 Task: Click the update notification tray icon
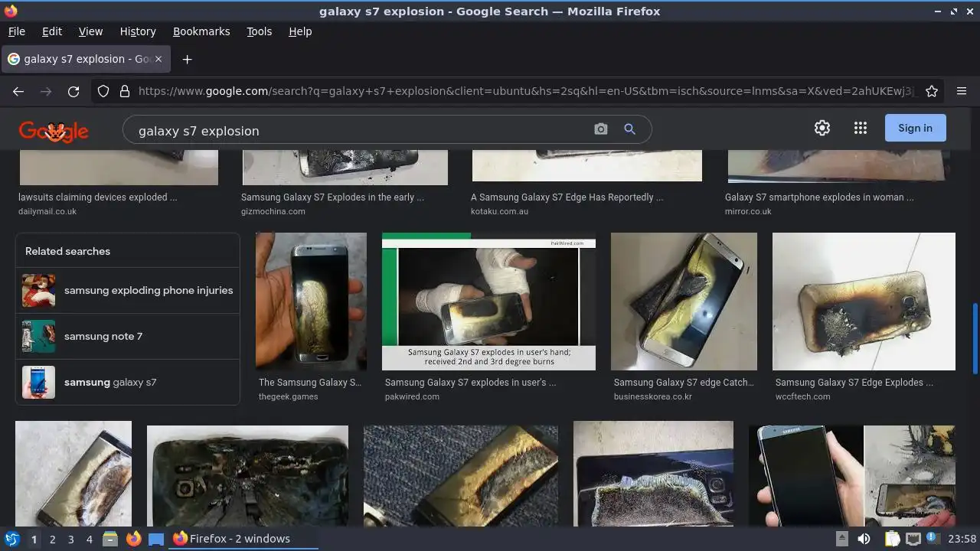[933, 539]
